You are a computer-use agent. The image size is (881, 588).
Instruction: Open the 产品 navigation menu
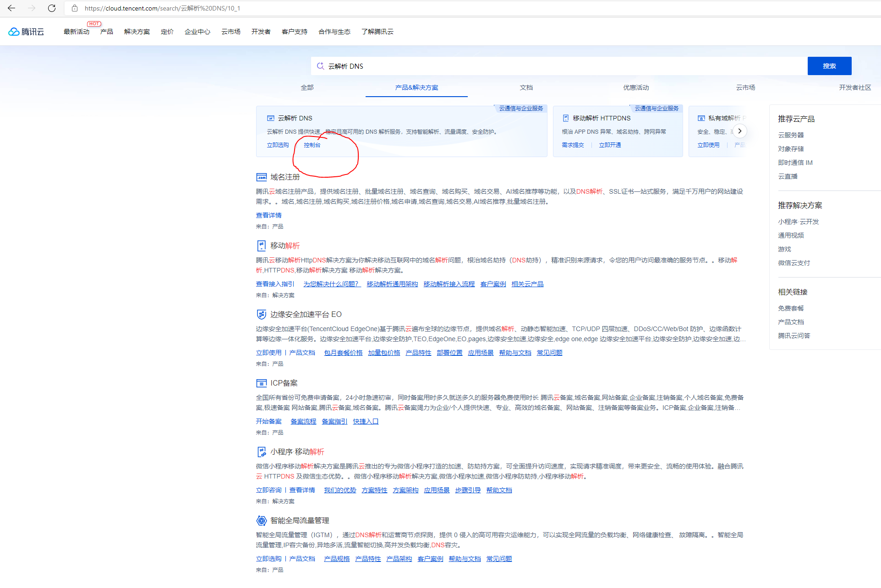click(x=106, y=32)
